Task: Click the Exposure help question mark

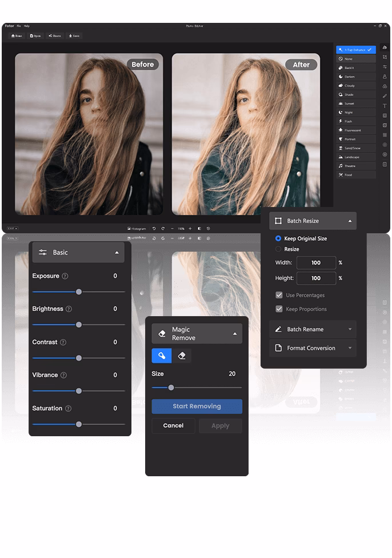Action: [65, 276]
